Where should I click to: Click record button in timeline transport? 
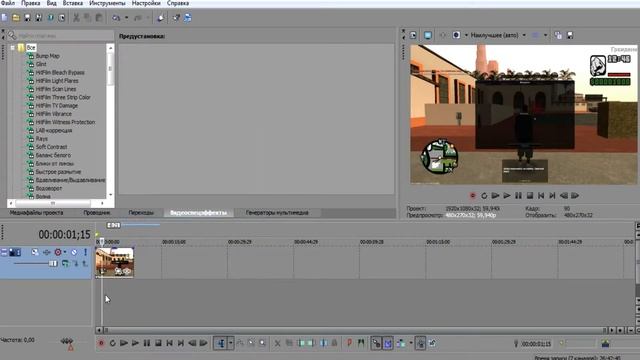coord(101,343)
